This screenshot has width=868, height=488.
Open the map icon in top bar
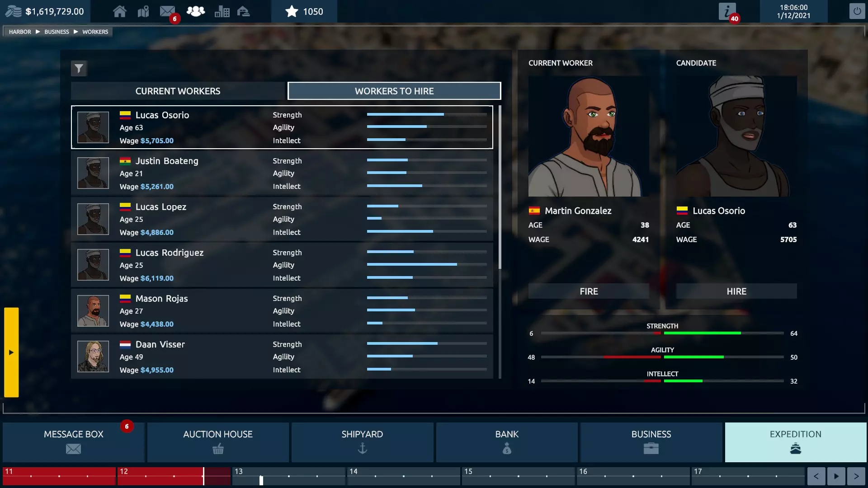pos(143,11)
